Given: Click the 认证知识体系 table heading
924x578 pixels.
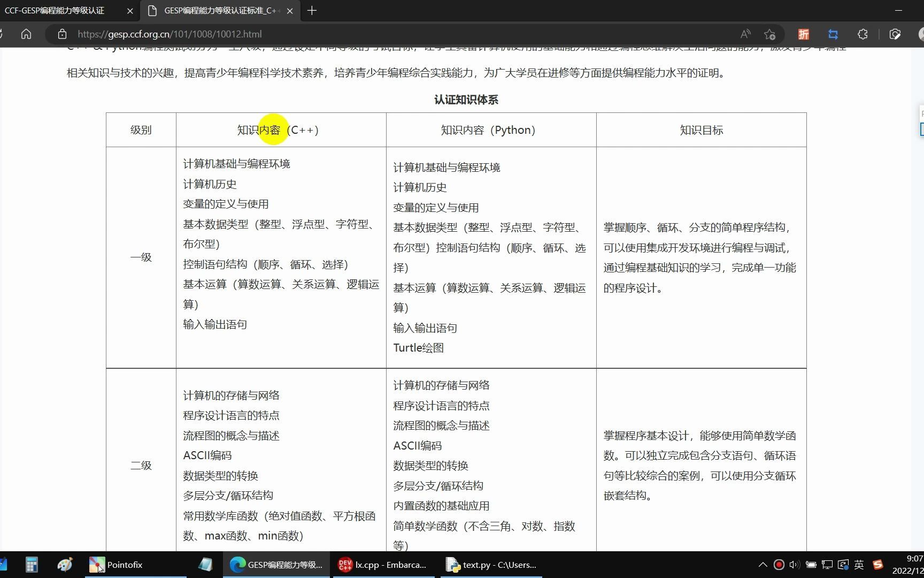Looking at the screenshot, I should point(466,100).
